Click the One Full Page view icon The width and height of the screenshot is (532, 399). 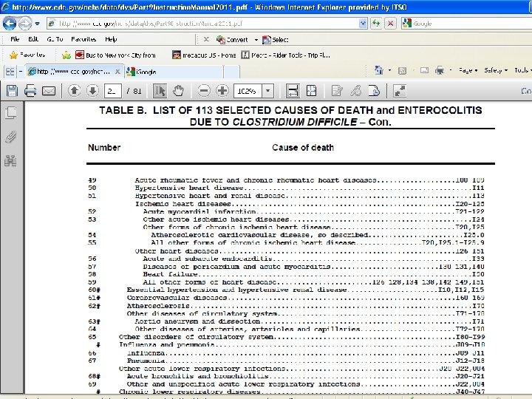311,91
